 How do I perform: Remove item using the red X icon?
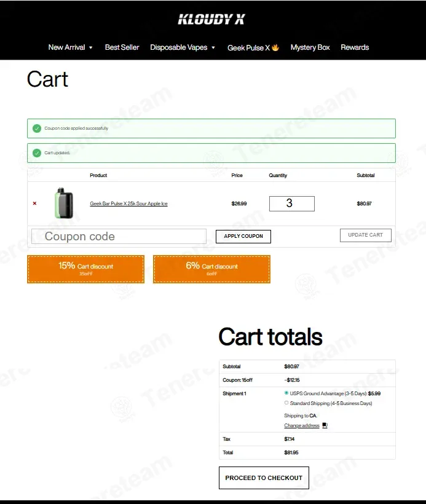coord(34,203)
